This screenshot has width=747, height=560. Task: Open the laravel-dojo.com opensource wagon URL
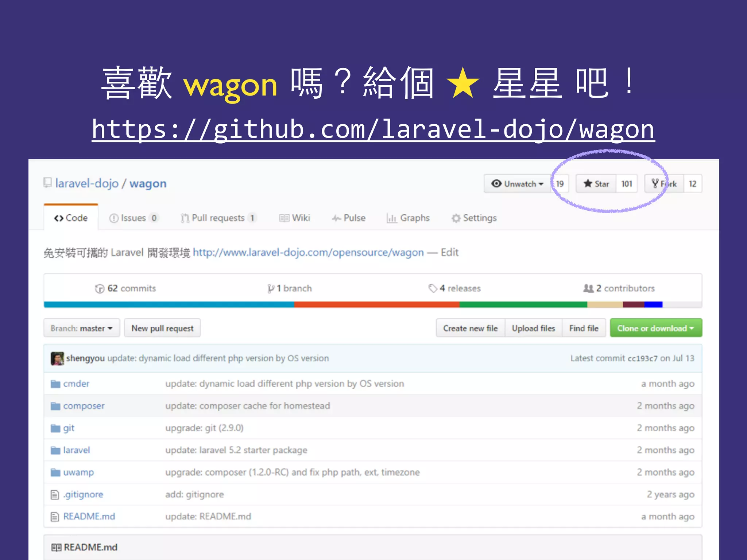pos(308,252)
